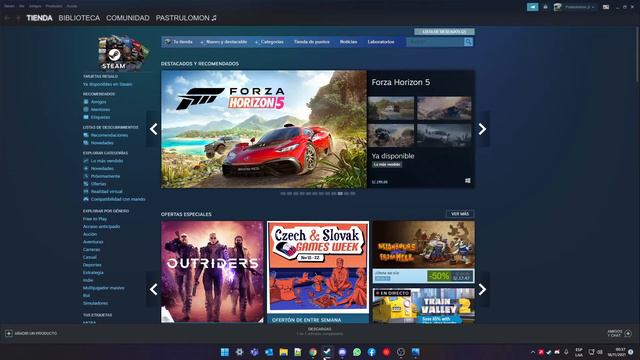Browse the Acceso anticipado genre
Screen dimensions: 640x360
pos(101,227)
